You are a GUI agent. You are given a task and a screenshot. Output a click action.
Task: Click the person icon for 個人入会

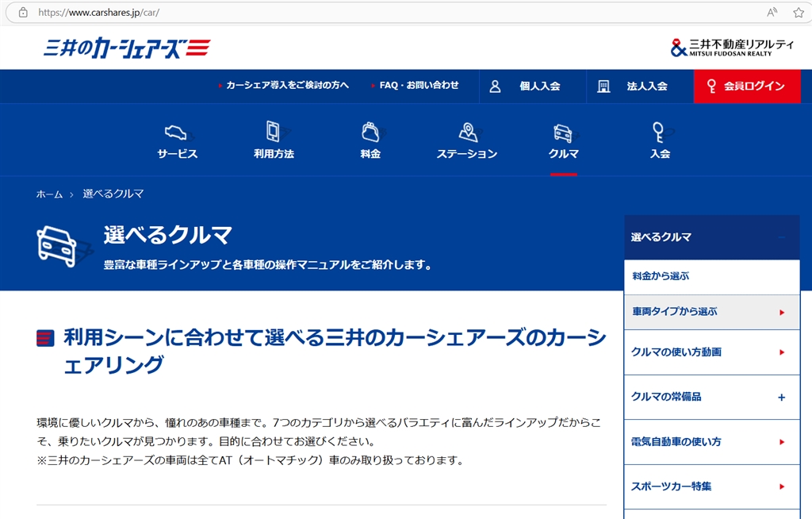coord(495,86)
